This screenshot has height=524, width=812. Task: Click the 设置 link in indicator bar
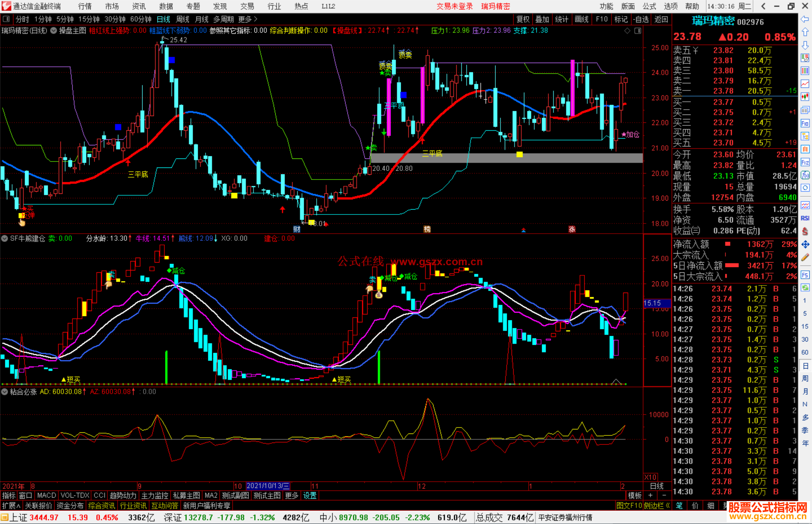pyautogui.click(x=310, y=495)
